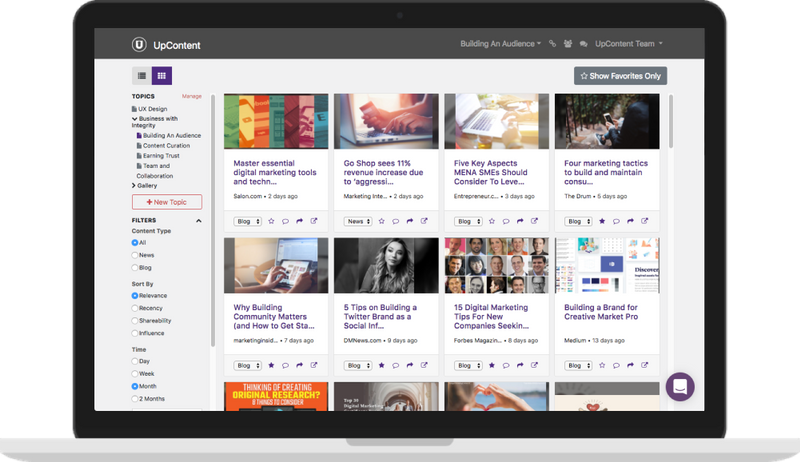800x462 pixels.
Task: Open comments icon in header
Action: click(x=584, y=44)
